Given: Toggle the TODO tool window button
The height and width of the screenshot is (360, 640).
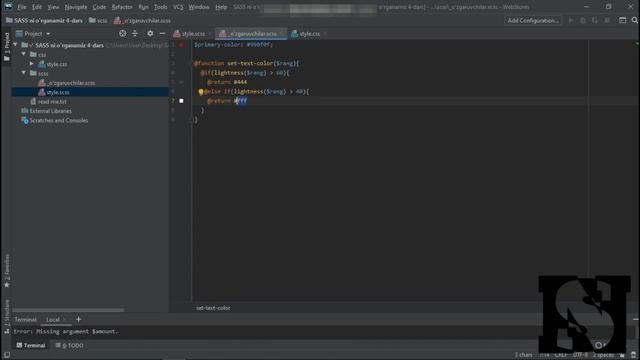Looking at the screenshot, I should coord(69,345).
